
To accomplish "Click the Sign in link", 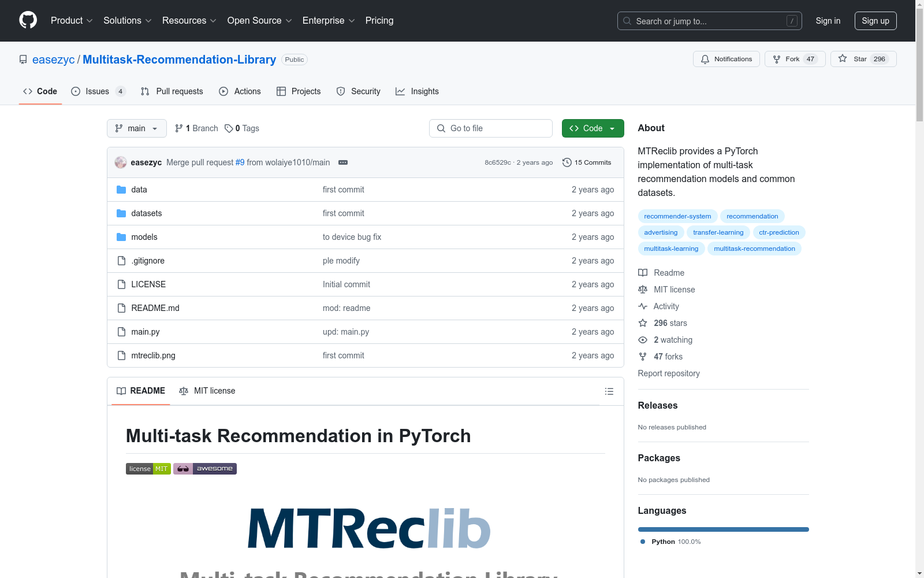I will (828, 21).
